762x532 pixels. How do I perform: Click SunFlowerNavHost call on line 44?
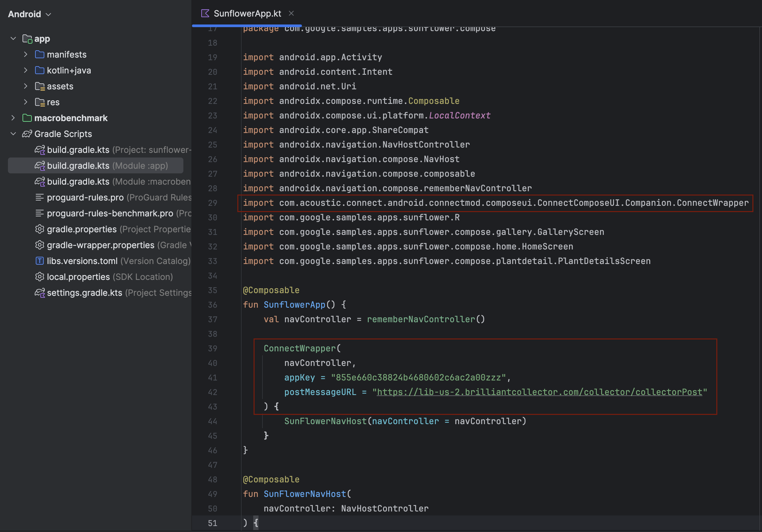pyautogui.click(x=325, y=421)
